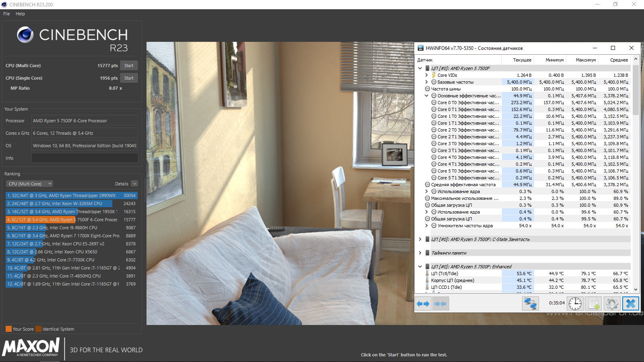Select ranking row Ryzen 7 1700X Eight-Core
The image size is (644, 362).
point(71,236)
